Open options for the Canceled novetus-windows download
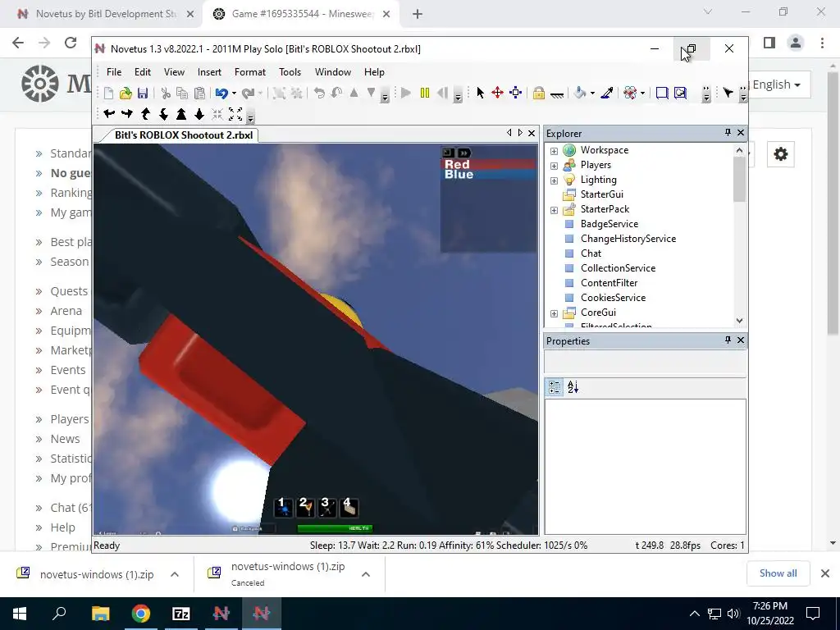Image resolution: width=840 pixels, height=630 pixels. click(366, 574)
